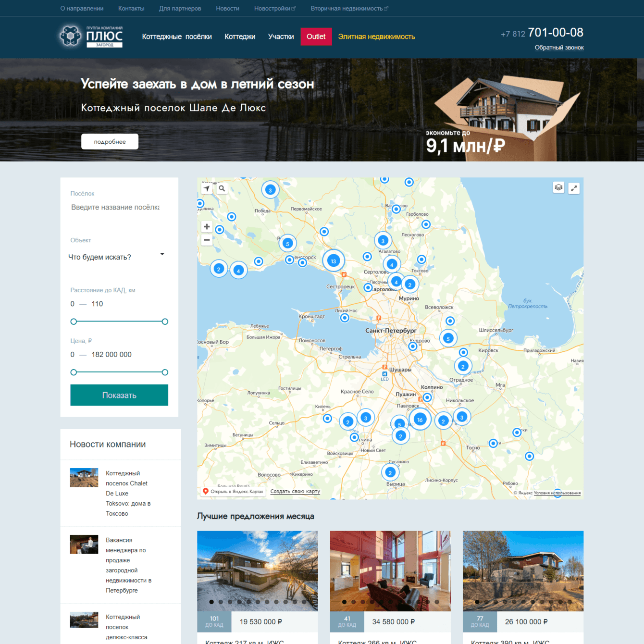This screenshot has height=644, width=644.
Task: Click the right handle of the КАД distance slider
Action: click(165, 322)
